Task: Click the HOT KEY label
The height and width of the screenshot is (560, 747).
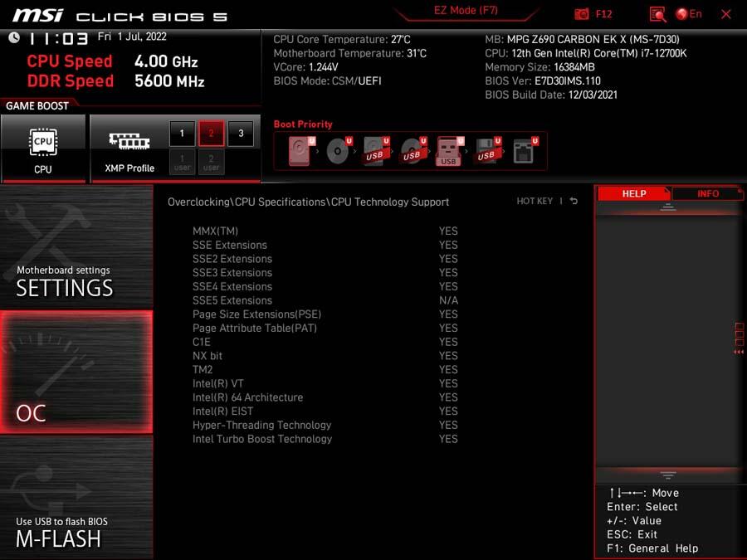Action: (535, 202)
